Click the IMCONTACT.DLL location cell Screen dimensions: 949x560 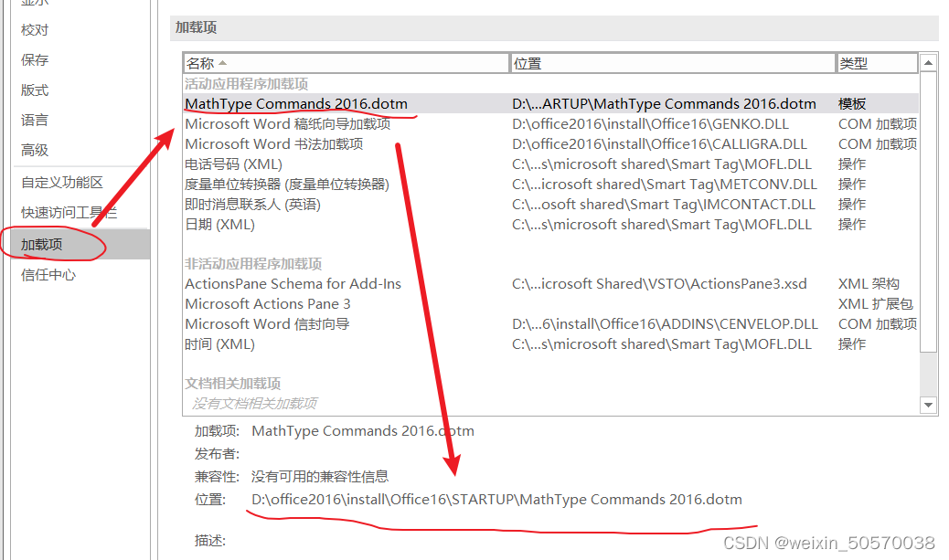664,204
